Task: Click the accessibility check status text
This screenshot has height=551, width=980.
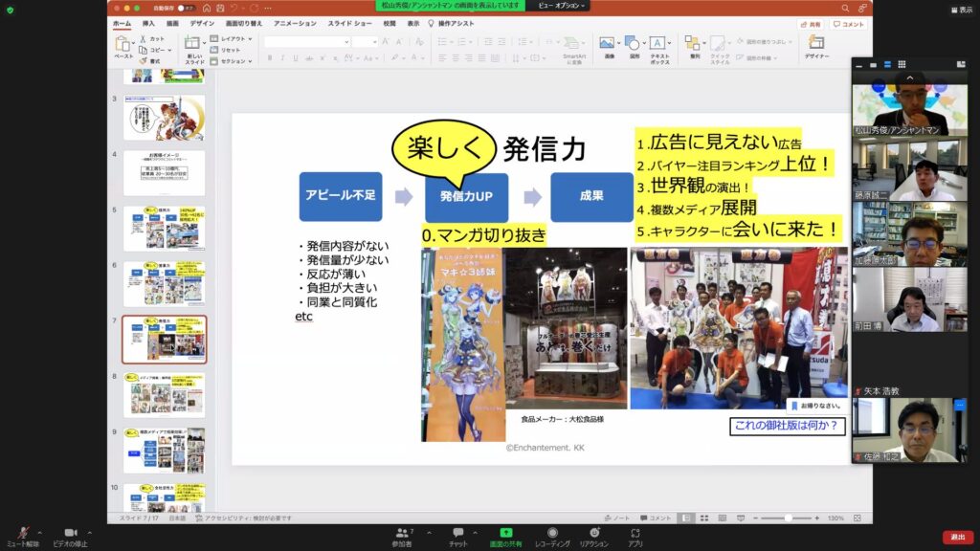Action: coord(244,518)
